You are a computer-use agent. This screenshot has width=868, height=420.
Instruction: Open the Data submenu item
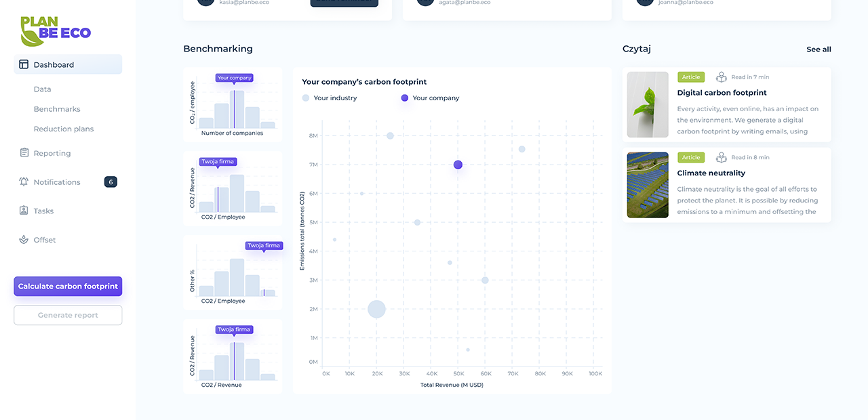pos(42,89)
